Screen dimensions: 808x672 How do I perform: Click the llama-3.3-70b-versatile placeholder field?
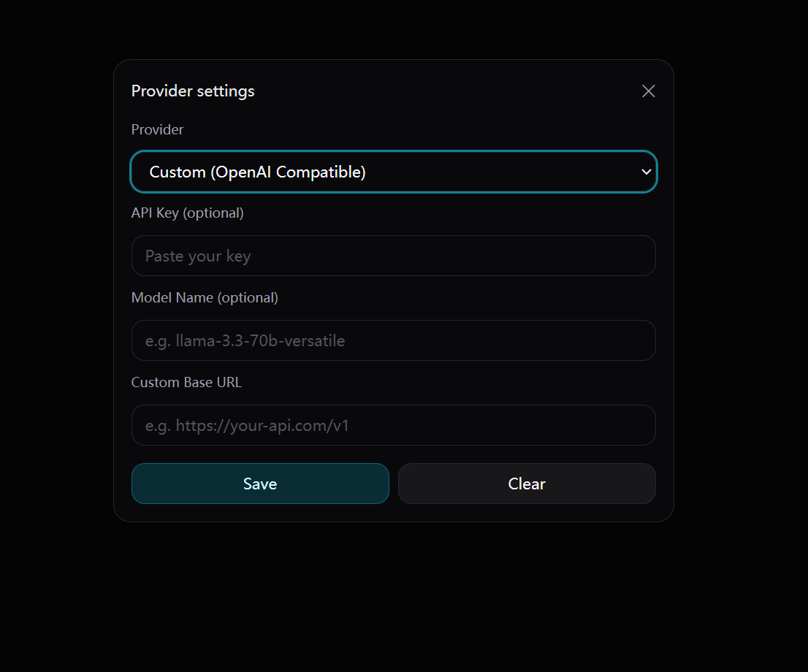[x=394, y=340]
